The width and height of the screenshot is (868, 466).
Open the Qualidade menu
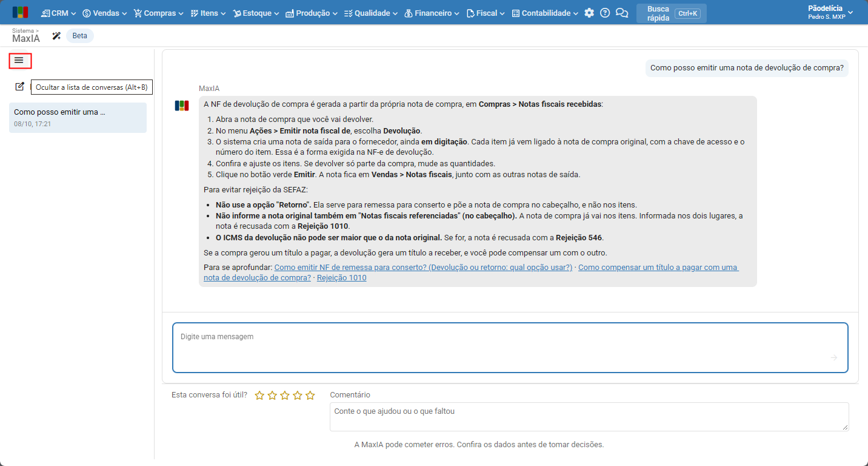pyautogui.click(x=370, y=13)
